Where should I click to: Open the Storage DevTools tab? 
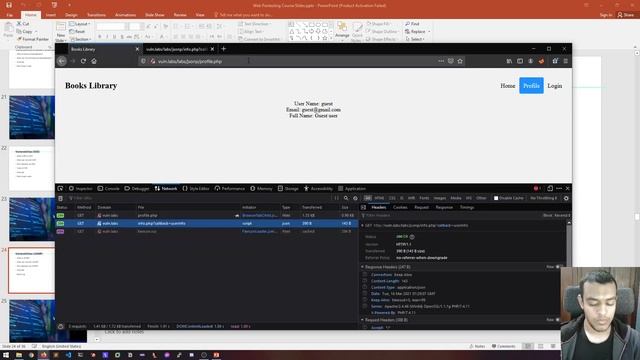pyautogui.click(x=288, y=189)
